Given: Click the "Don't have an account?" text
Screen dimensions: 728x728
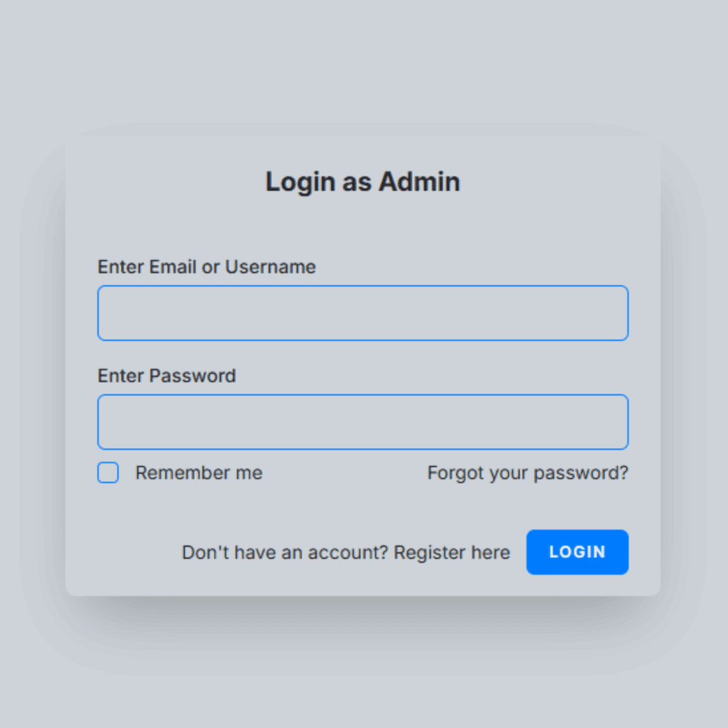Looking at the screenshot, I should (x=284, y=552).
